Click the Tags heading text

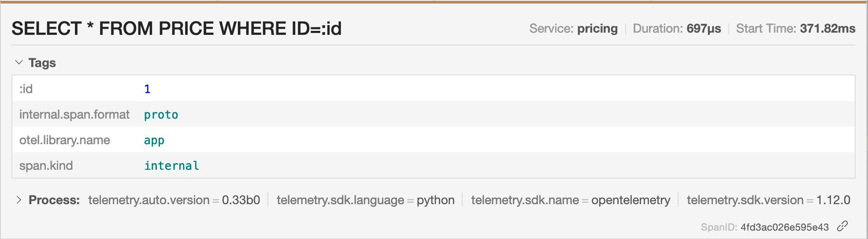tap(42, 63)
